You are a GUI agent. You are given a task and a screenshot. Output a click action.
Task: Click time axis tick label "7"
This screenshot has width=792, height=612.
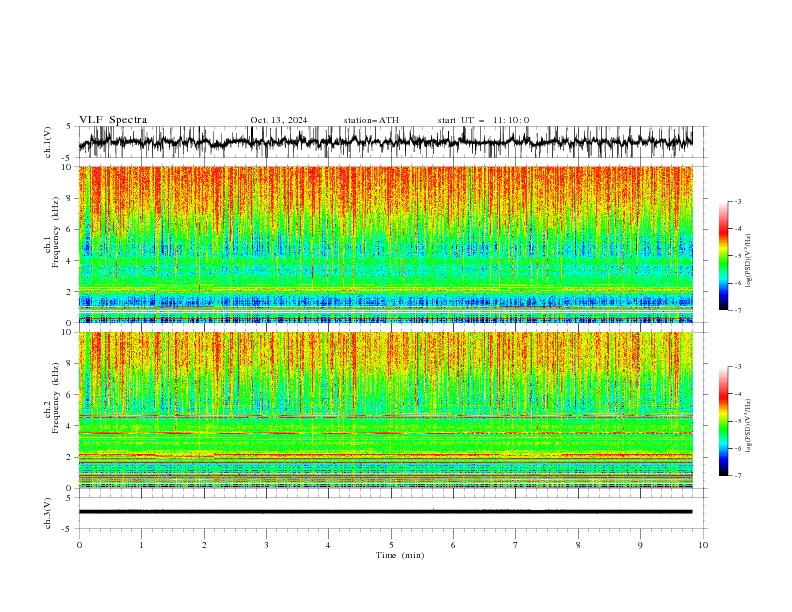[x=516, y=545]
